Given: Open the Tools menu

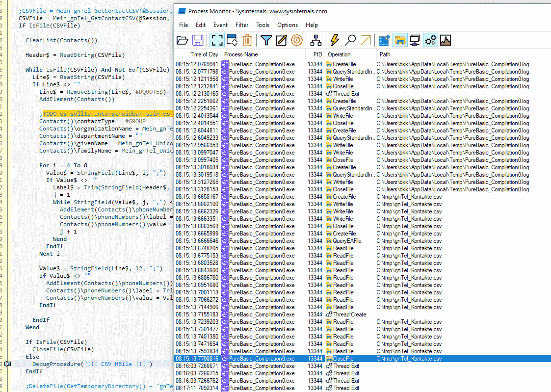Looking at the screenshot, I should tap(262, 25).
